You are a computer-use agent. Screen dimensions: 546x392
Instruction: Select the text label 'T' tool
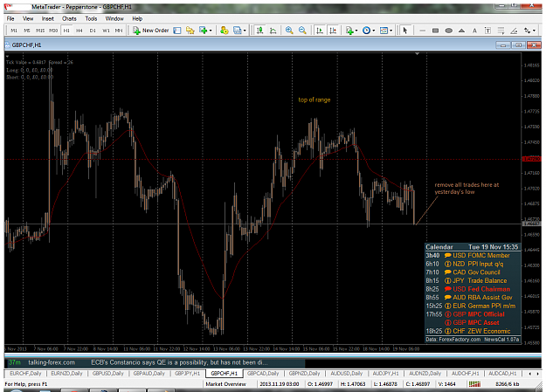coord(487,31)
